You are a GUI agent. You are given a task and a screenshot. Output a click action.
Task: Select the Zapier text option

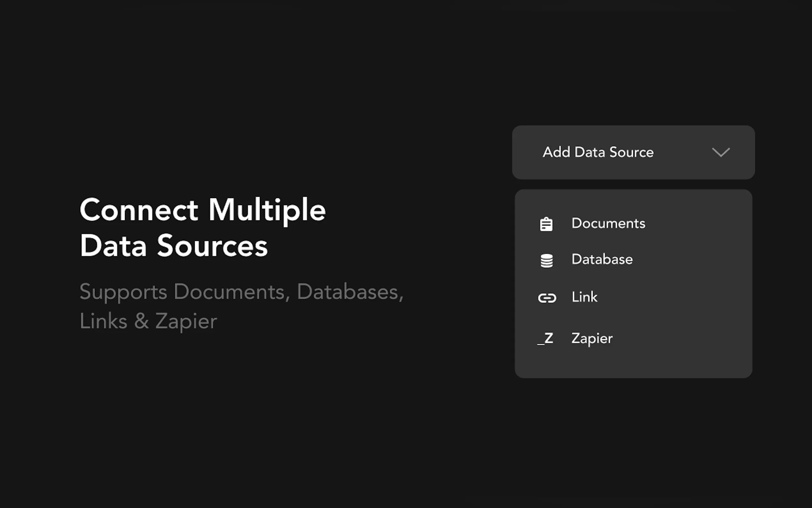click(592, 338)
